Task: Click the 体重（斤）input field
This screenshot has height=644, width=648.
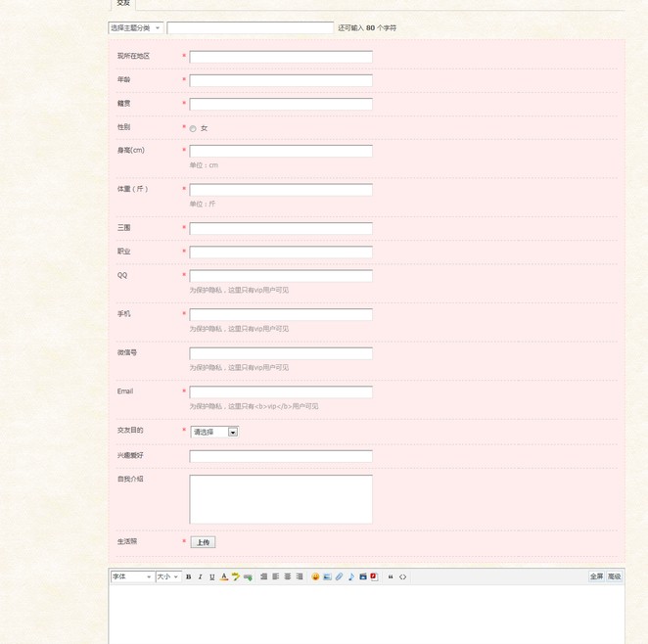Action: pyautogui.click(x=281, y=190)
